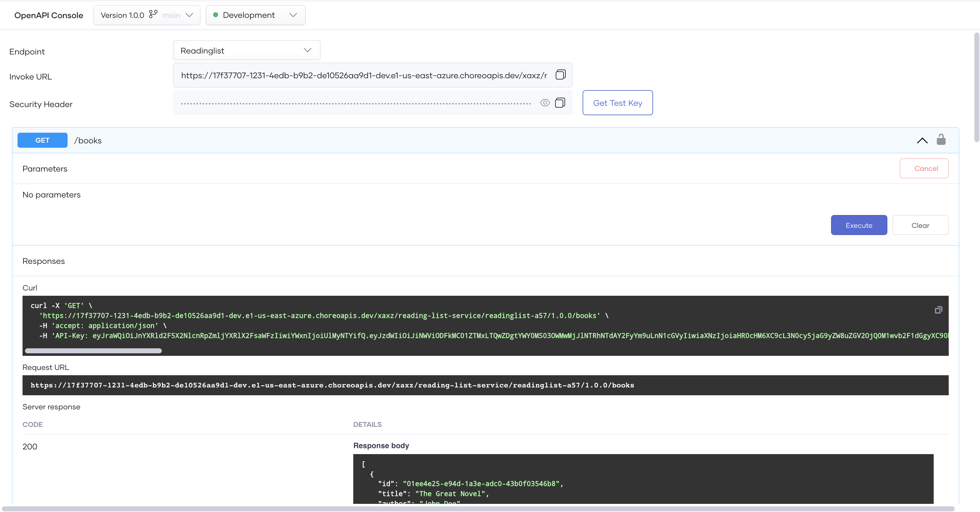Open the Version 1.0.0 dropdown

pyautogui.click(x=146, y=15)
